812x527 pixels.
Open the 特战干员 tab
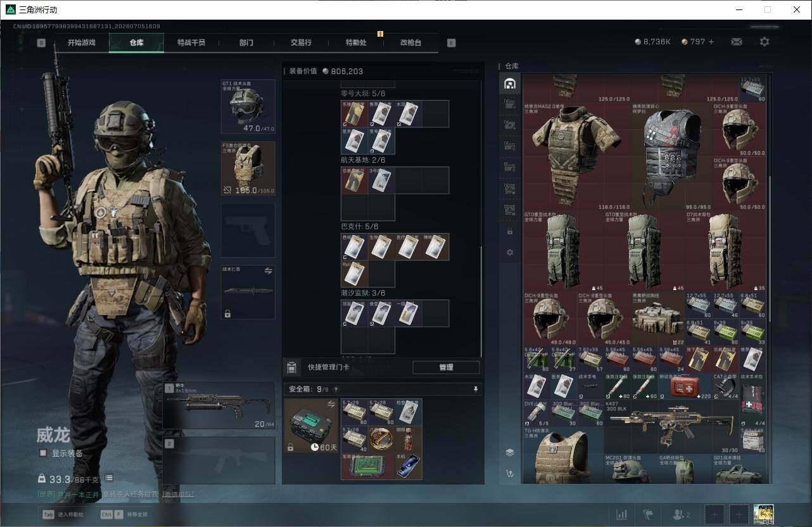191,43
